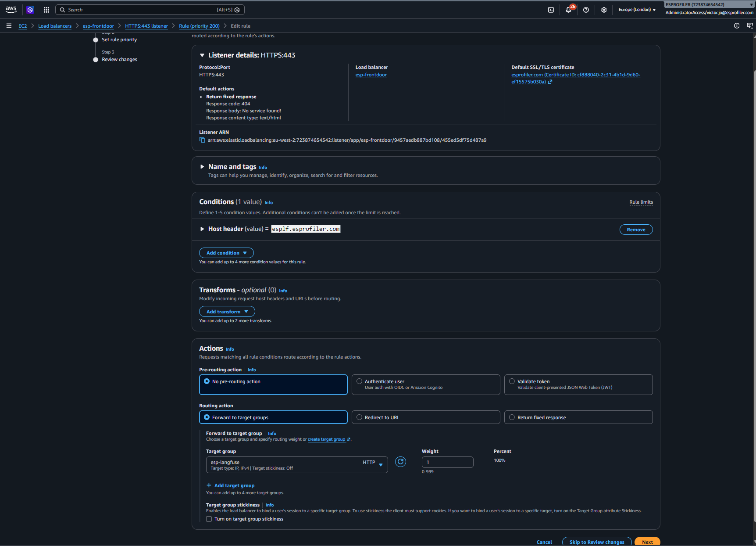Image resolution: width=756 pixels, height=546 pixels.
Task: Jump to Set rule priority step
Action: point(119,40)
